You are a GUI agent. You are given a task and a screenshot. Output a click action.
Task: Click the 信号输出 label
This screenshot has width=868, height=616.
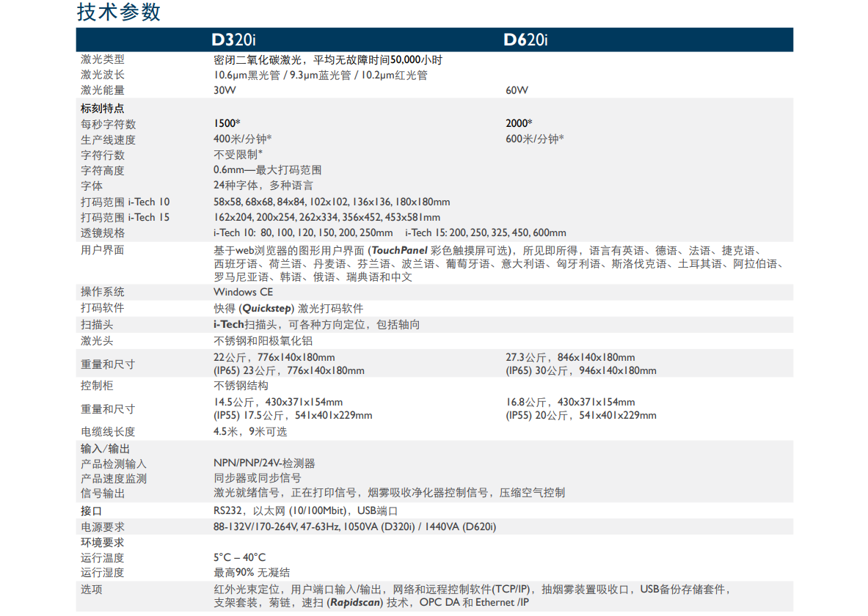tap(103, 493)
